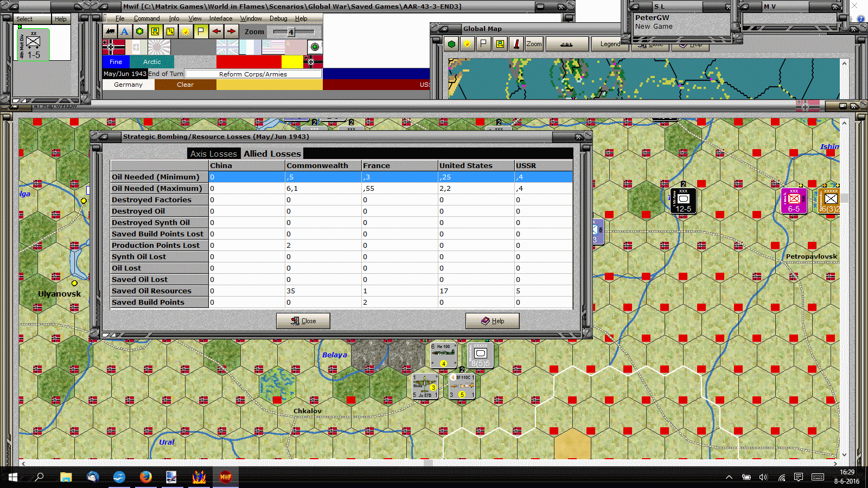Close the Strategic Bombing losses dialog via Close button
The width and height of the screenshot is (868, 488).
(303, 321)
